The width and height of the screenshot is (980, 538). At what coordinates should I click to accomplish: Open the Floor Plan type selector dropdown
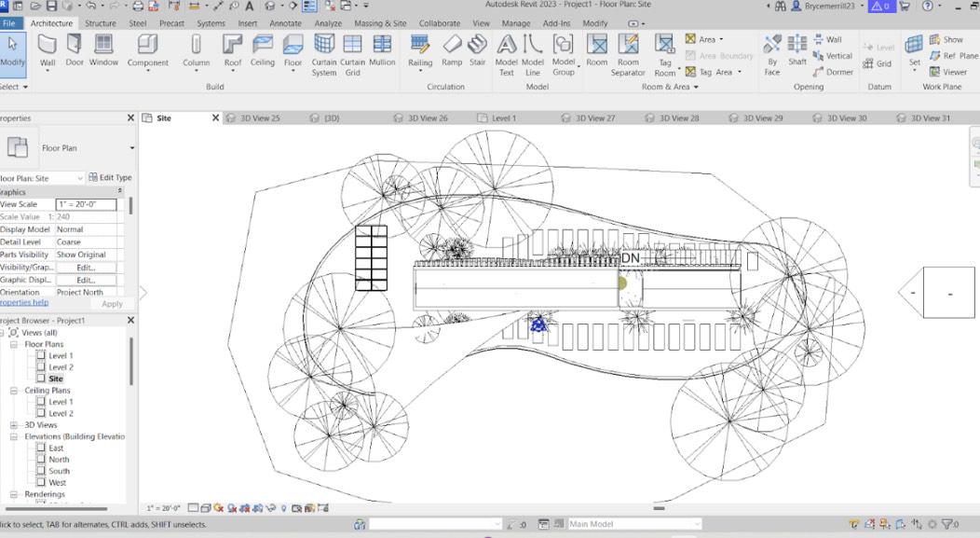[x=132, y=148]
